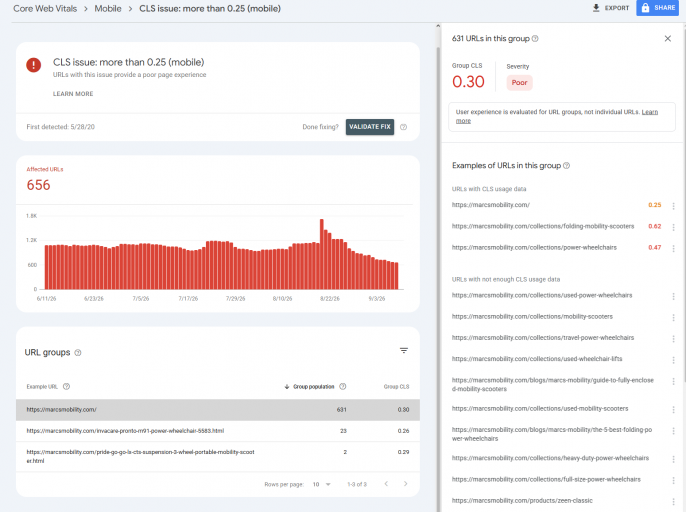The image size is (686, 512).
Task: Click the Share button
Action: click(658, 8)
